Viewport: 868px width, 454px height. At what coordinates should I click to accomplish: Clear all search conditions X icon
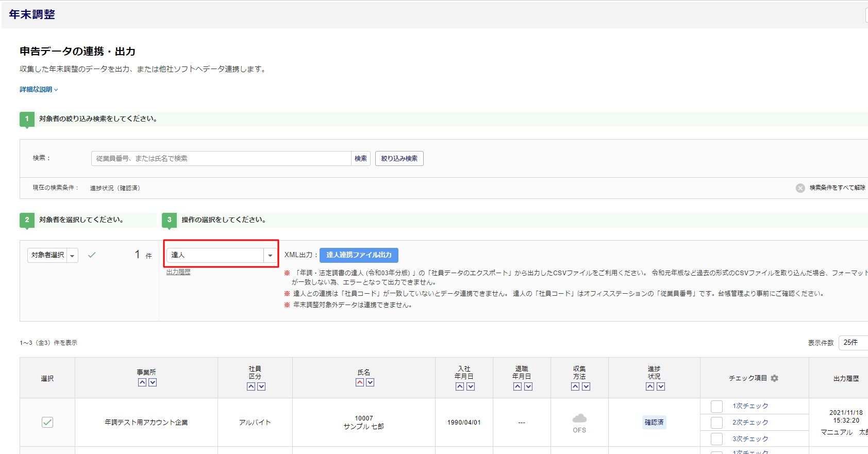tap(800, 188)
